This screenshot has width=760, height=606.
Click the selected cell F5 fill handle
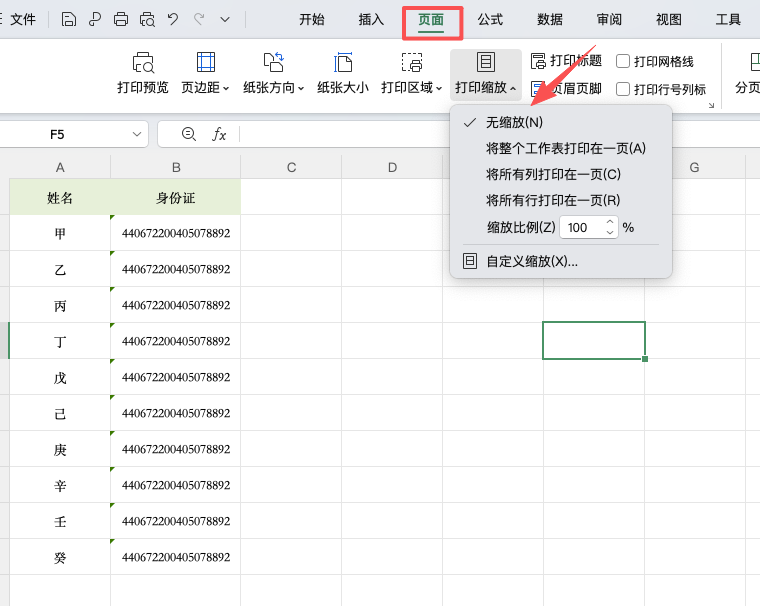645,359
